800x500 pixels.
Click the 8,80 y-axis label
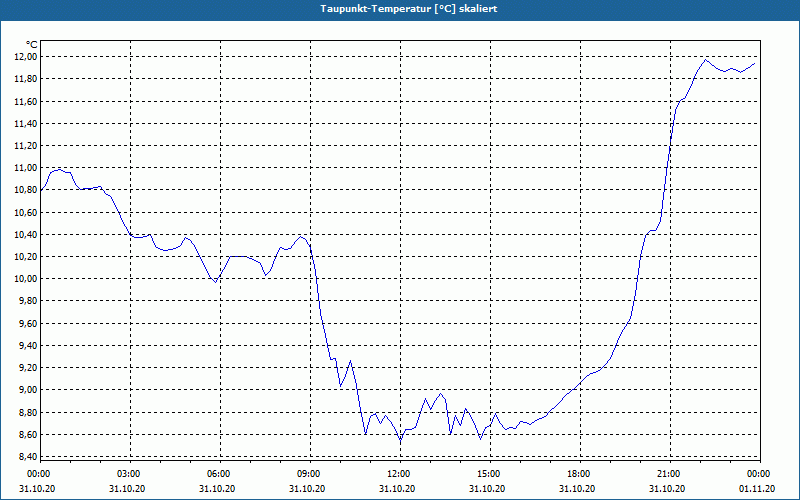click(30, 412)
